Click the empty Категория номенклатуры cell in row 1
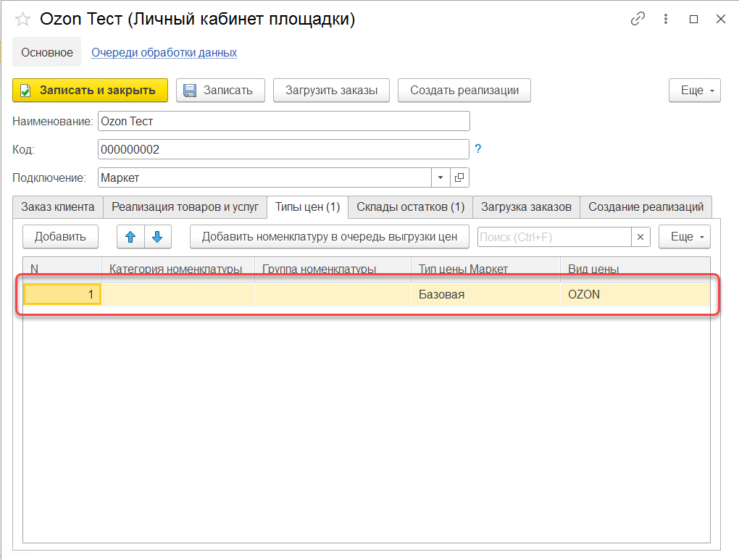The image size is (739, 560). pos(178,294)
